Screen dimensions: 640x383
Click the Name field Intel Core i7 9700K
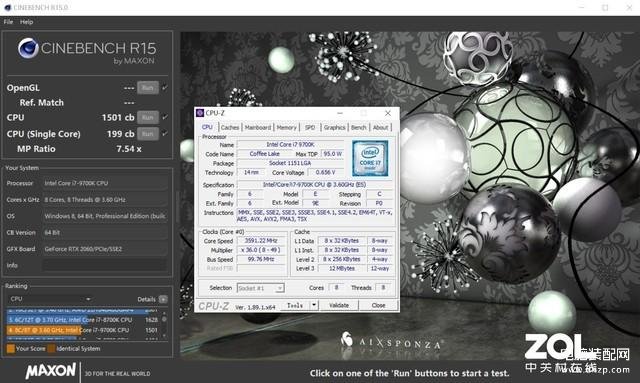[291, 145]
